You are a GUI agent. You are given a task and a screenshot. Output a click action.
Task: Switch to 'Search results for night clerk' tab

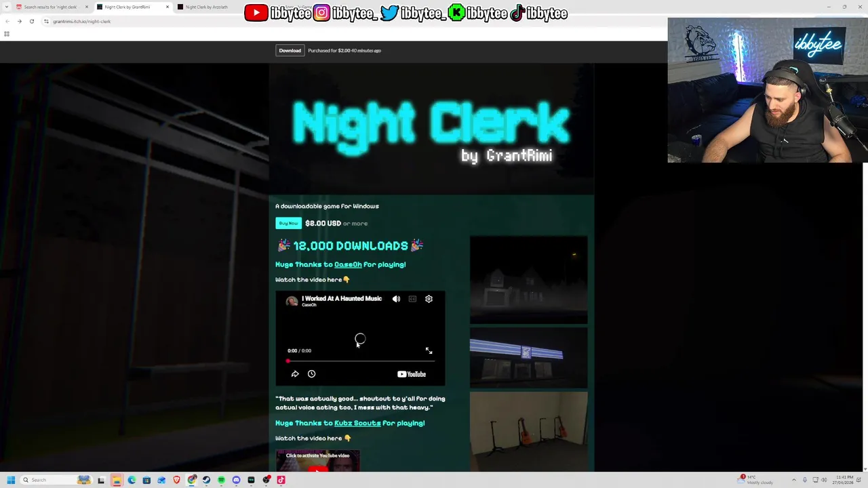tap(50, 7)
